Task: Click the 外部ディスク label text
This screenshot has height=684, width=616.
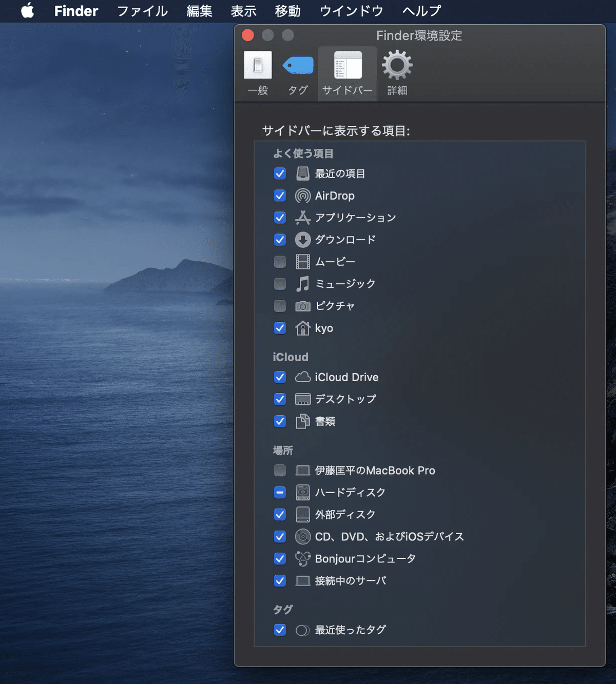Action: point(345,514)
